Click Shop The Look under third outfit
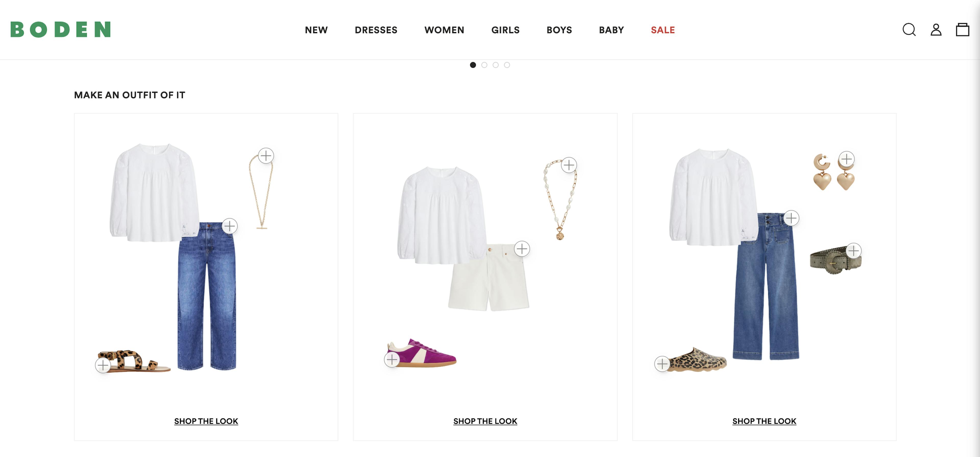980x457 pixels. coord(764,421)
